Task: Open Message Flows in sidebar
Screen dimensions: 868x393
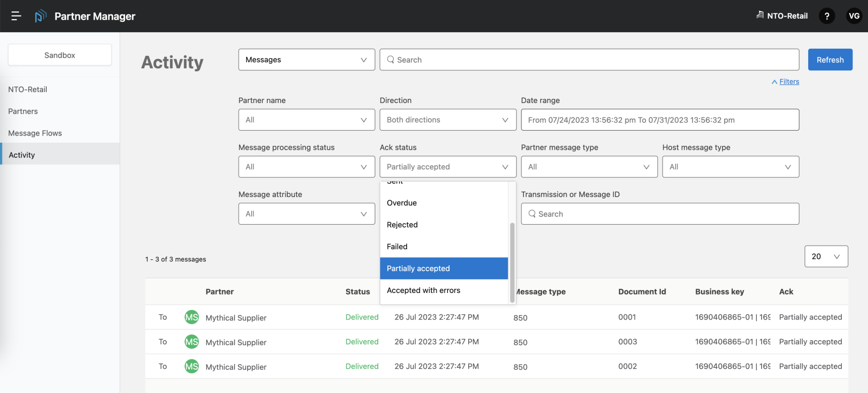Action: pos(60,133)
